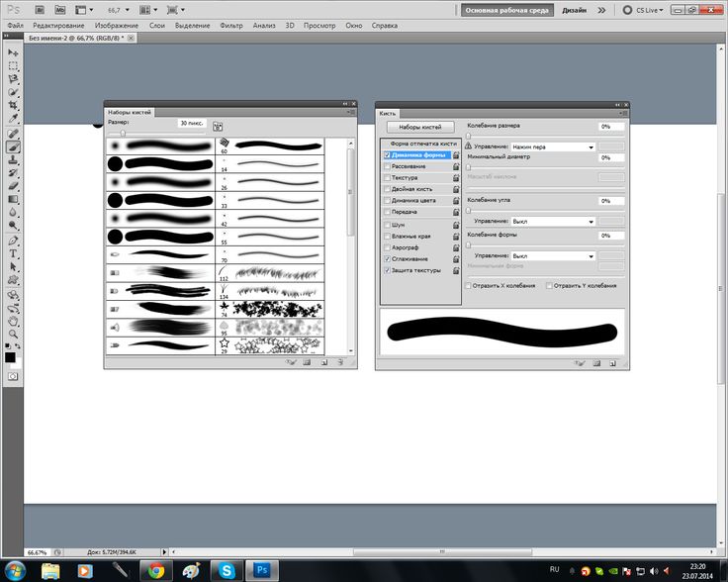Viewport: 728px width, 582px height.
Task: Open Chrome from the taskbar
Action: pyautogui.click(x=156, y=570)
